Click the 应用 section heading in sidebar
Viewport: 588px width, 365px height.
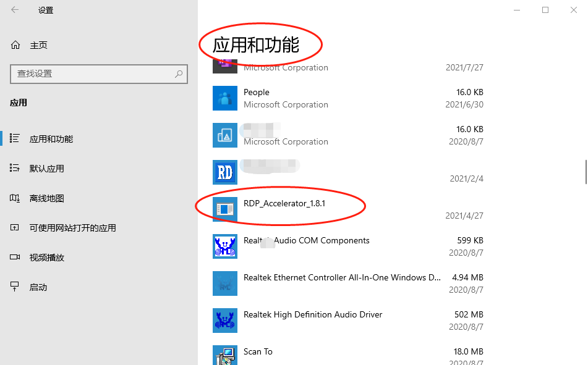(x=19, y=103)
